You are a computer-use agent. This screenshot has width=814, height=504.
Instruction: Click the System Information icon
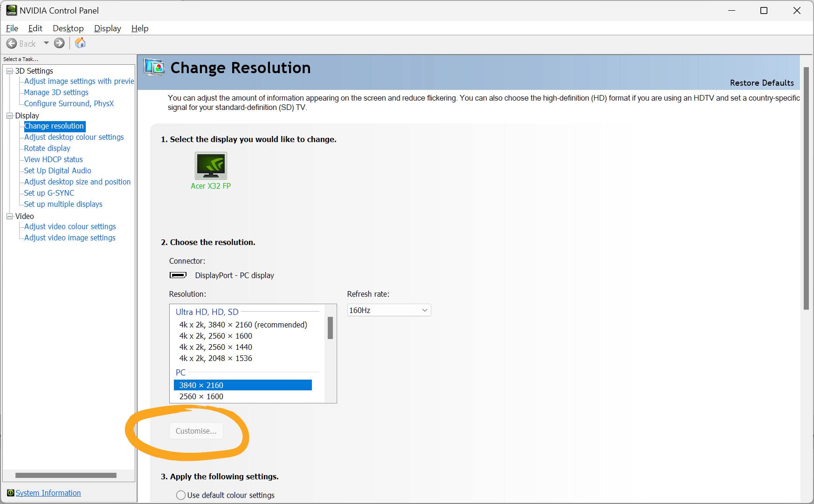pyautogui.click(x=10, y=493)
